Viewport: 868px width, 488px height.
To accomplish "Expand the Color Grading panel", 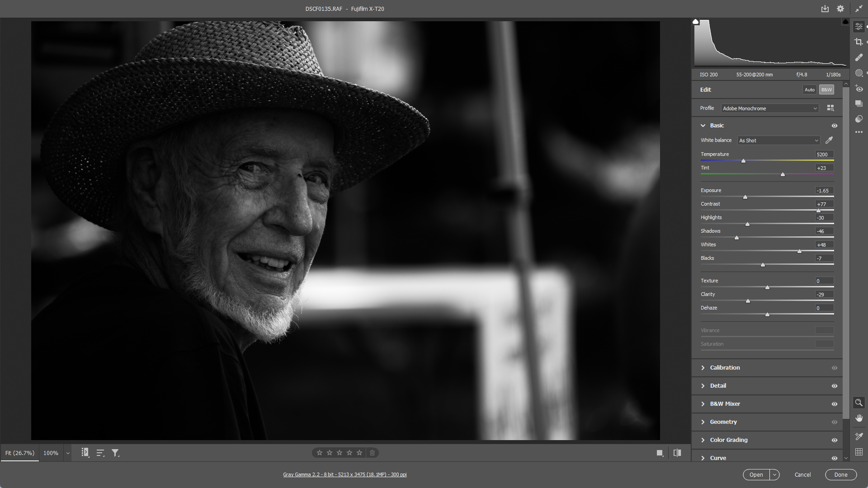I will pyautogui.click(x=728, y=440).
